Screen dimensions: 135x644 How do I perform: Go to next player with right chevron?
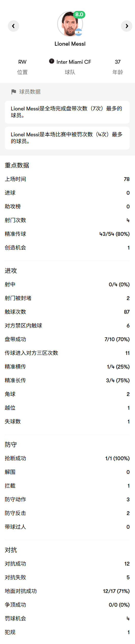tap(127, 26)
